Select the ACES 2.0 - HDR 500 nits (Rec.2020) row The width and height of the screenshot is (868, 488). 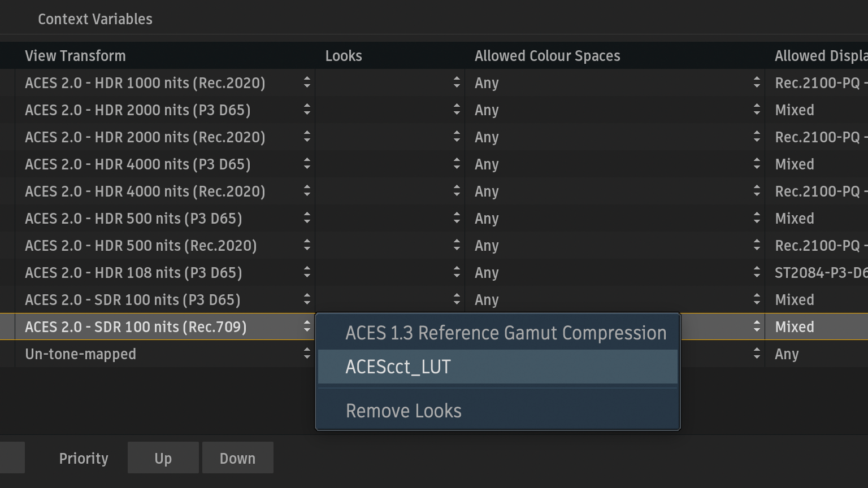coord(141,246)
